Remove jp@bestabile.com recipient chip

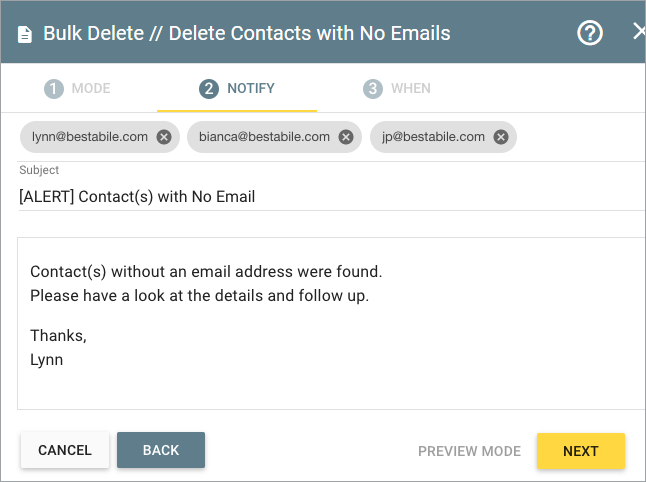tap(501, 137)
